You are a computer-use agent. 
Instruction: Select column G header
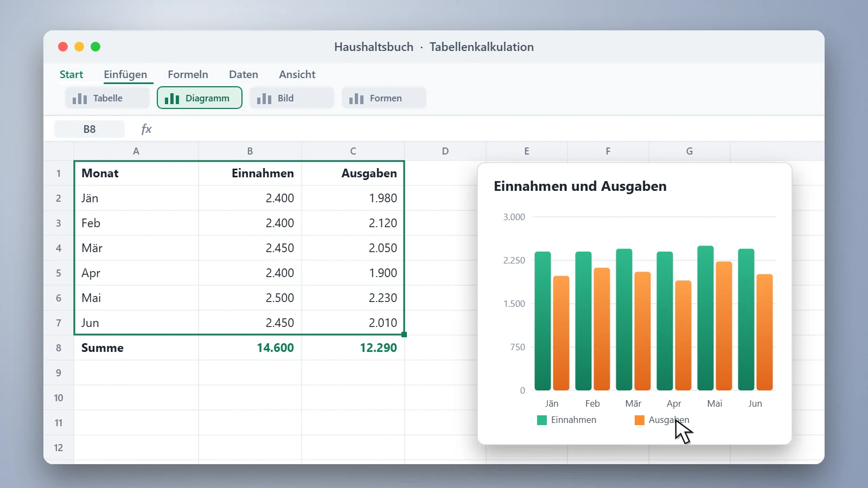tap(690, 151)
